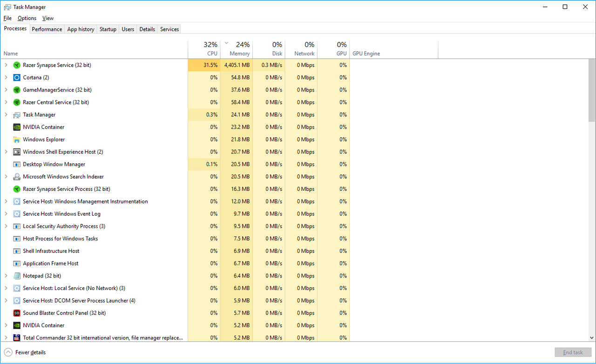Click the Razer Central Service icon
Viewport: 596px width, 364px height.
(17, 102)
